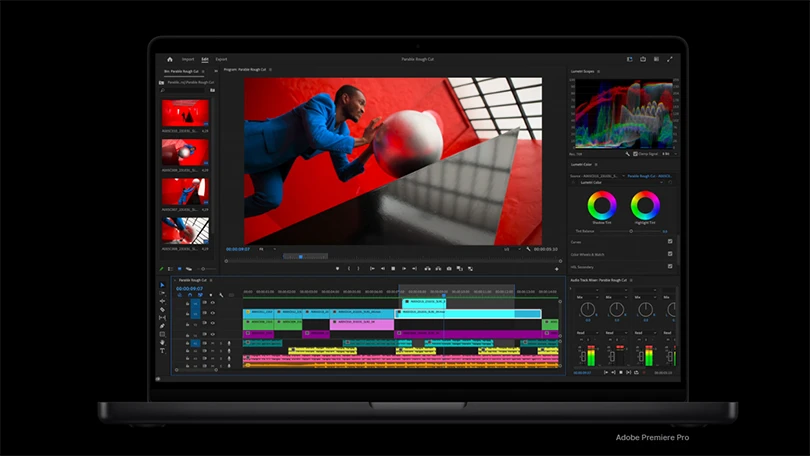Screen dimensions: 810x456
Task: Go to In point in Program monitor
Action: tap(372, 269)
